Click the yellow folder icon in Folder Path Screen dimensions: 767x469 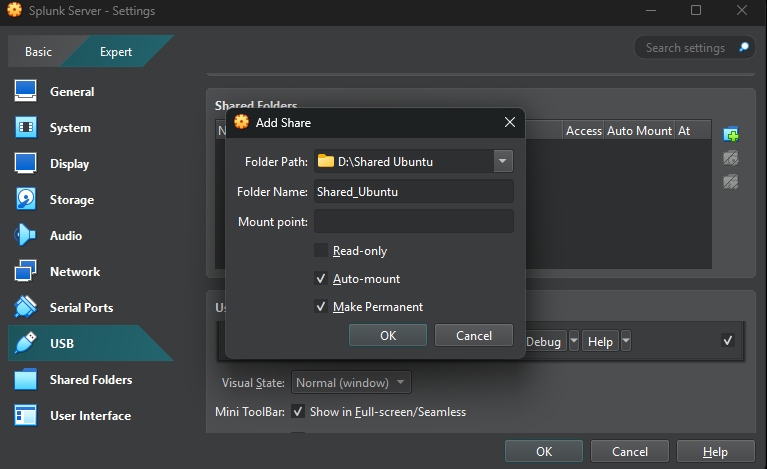(x=326, y=161)
